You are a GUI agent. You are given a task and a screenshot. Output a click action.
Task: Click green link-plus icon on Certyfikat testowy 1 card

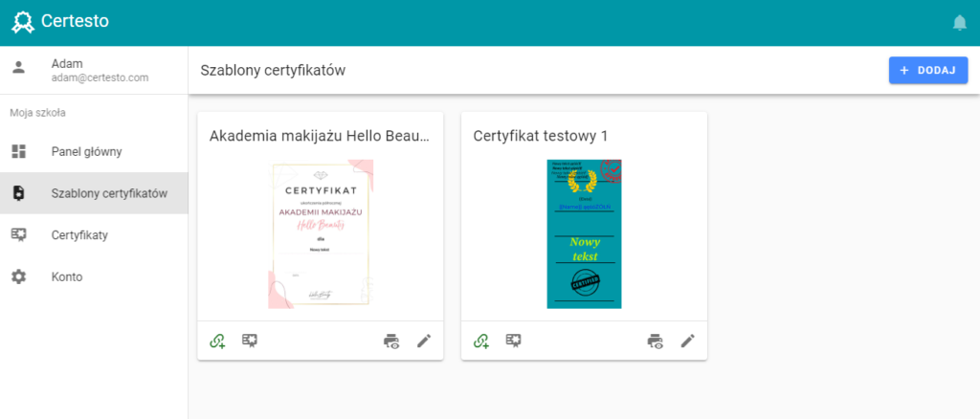(x=480, y=341)
